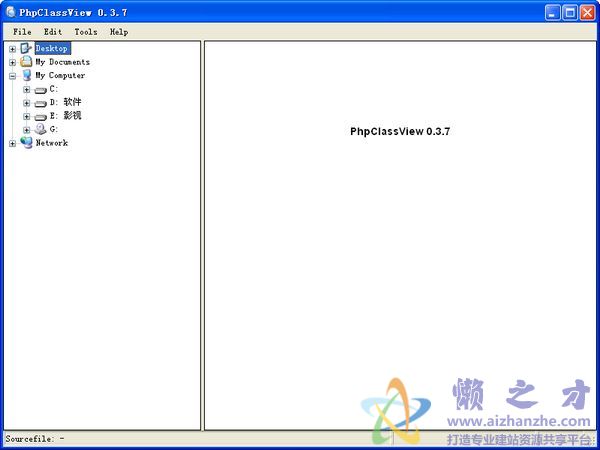Close the PhpClassView window
This screenshot has height=450, width=600.
point(587,13)
